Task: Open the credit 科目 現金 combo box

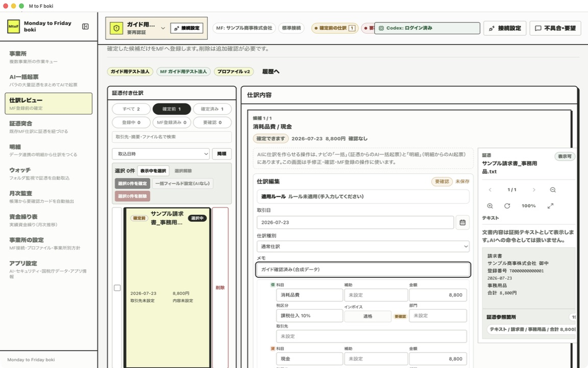Action: click(x=309, y=359)
